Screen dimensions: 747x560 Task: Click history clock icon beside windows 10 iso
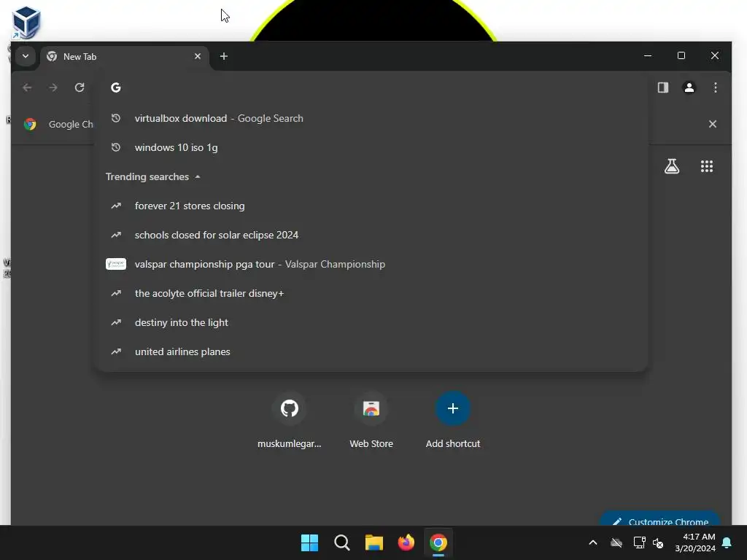point(116,147)
